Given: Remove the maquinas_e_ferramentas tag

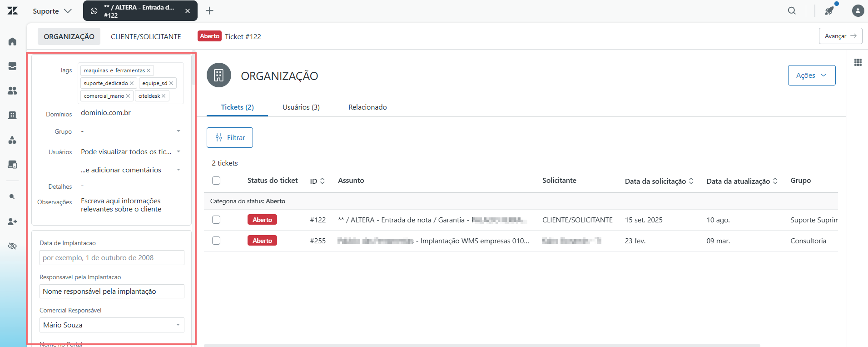Looking at the screenshot, I should point(149,70).
